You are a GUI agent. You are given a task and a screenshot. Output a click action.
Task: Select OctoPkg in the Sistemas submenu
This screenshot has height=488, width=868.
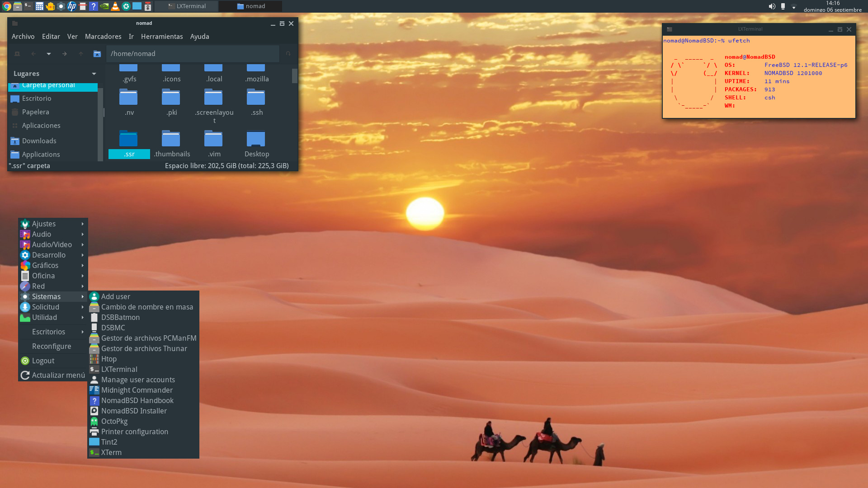[115, 421]
